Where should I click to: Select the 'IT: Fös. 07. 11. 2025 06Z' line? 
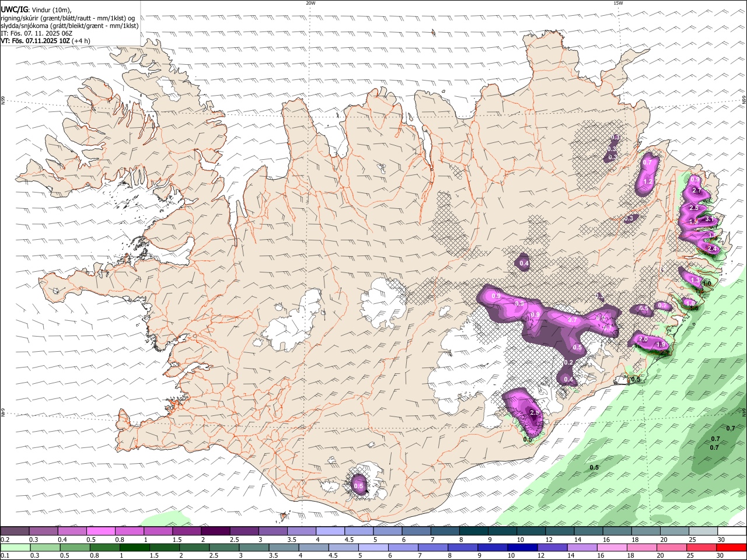point(36,33)
